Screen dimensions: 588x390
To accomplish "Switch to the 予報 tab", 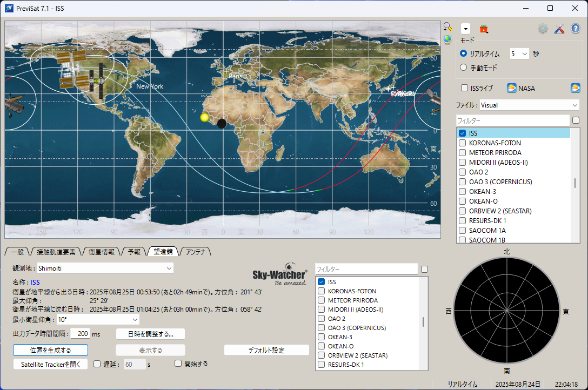I will coord(134,252).
